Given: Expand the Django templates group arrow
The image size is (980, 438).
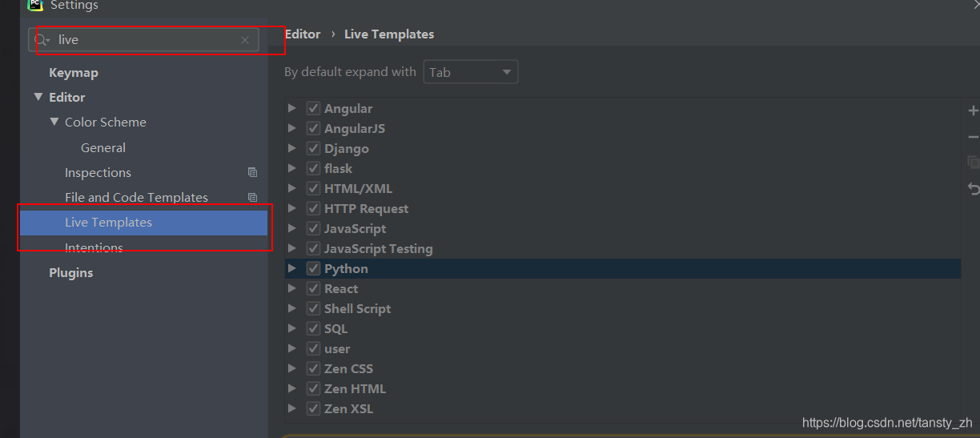Looking at the screenshot, I should [x=292, y=148].
